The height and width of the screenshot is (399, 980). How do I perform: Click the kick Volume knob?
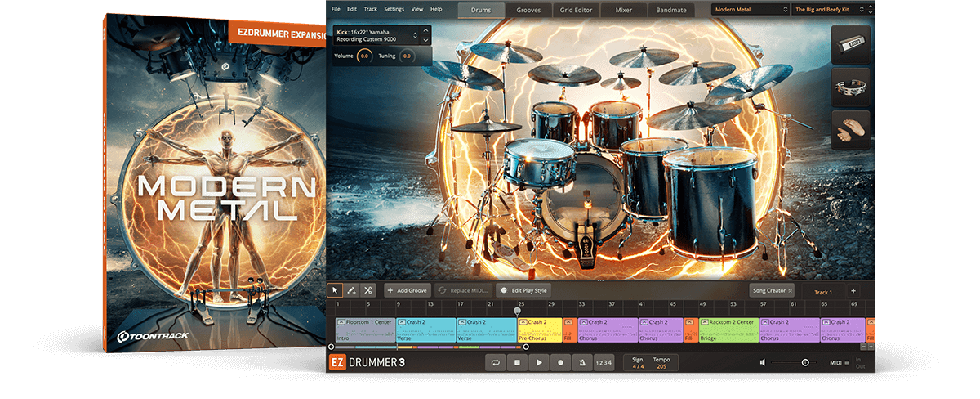364,56
